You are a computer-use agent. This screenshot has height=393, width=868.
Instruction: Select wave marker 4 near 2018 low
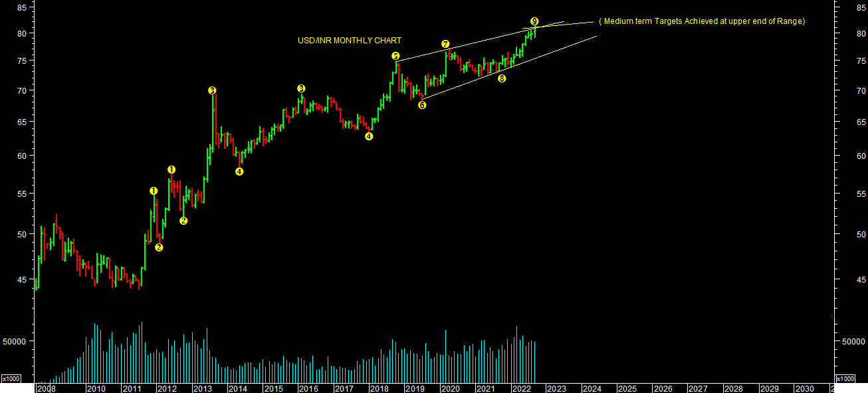point(369,136)
